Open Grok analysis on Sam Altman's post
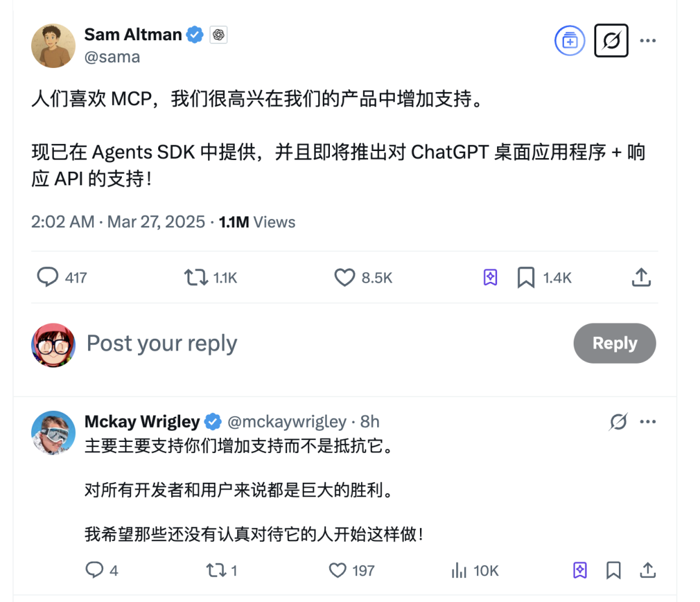The height and width of the screenshot is (602, 700). pyautogui.click(x=490, y=277)
